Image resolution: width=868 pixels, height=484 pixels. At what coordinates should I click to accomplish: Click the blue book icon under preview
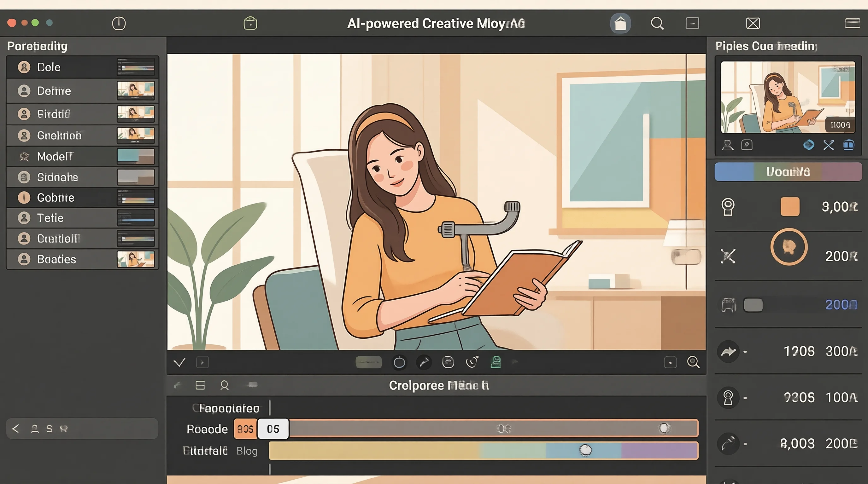848,145
